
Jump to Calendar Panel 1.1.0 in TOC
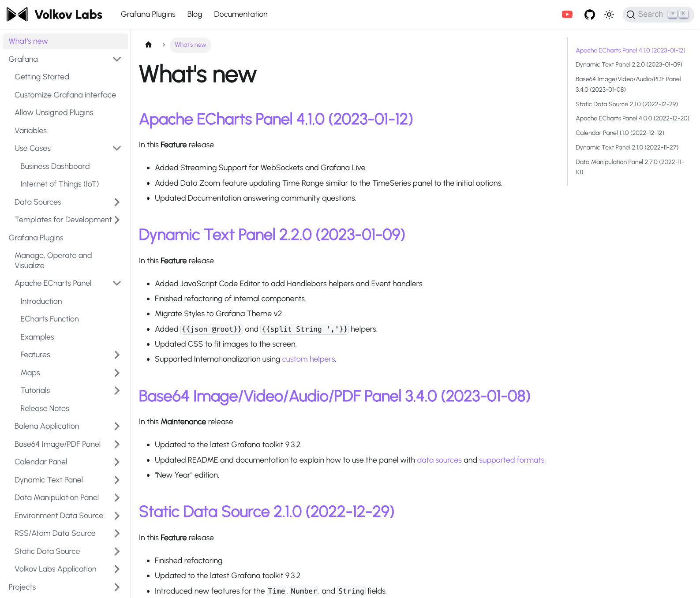pyautogui.click(x=620, y=133)
